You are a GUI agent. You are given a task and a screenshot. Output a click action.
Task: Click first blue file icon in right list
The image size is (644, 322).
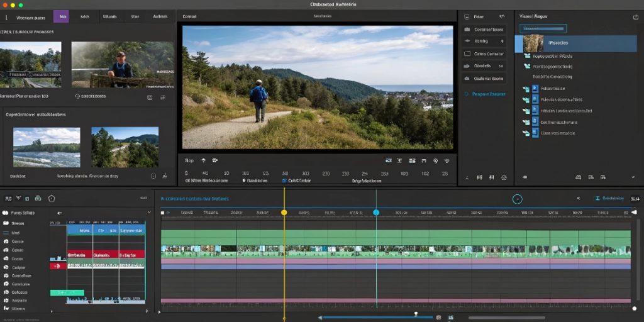pos(535,88)
